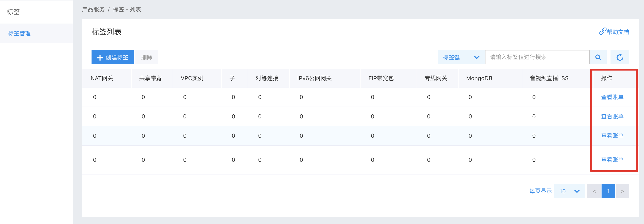Select 标签管理 in the sidebar

click(x=36, y=33)
